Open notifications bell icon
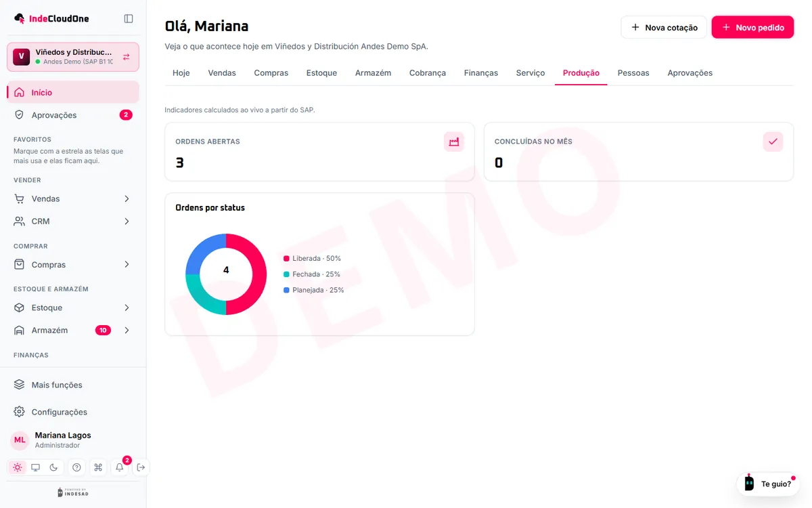This screenshot has width=812, height=508. [120, 467]
